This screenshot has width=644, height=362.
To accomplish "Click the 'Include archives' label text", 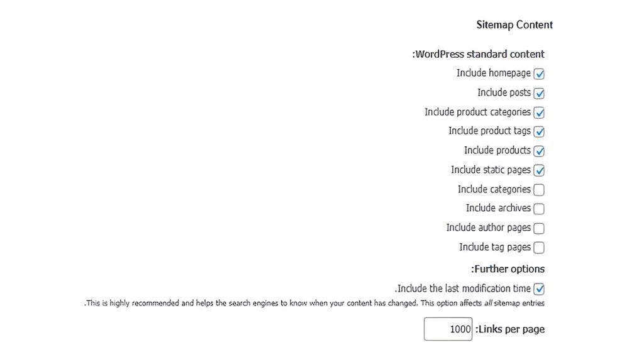I will (498, 208).
